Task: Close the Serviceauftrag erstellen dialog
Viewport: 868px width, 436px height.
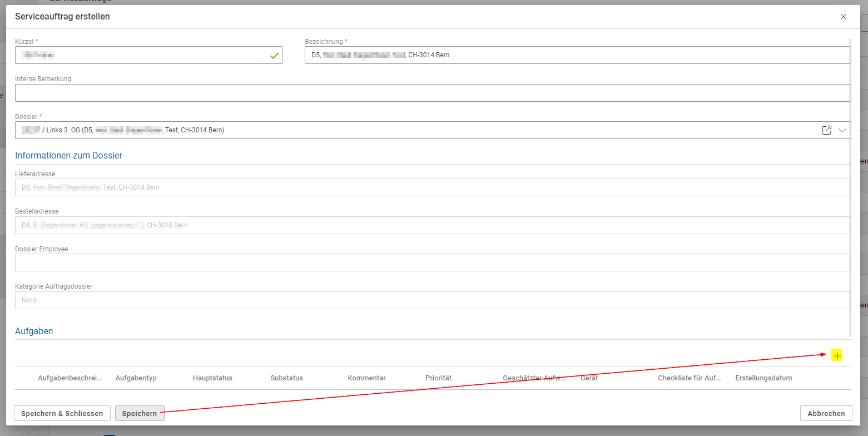Action: pos(844,17)
